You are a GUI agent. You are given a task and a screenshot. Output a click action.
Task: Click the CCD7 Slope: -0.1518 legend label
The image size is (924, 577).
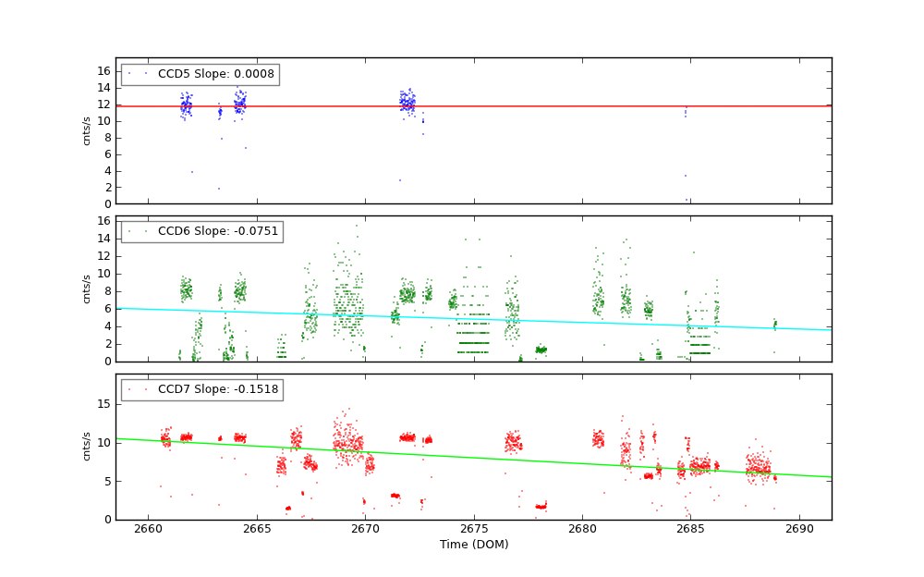click(218, 388)
